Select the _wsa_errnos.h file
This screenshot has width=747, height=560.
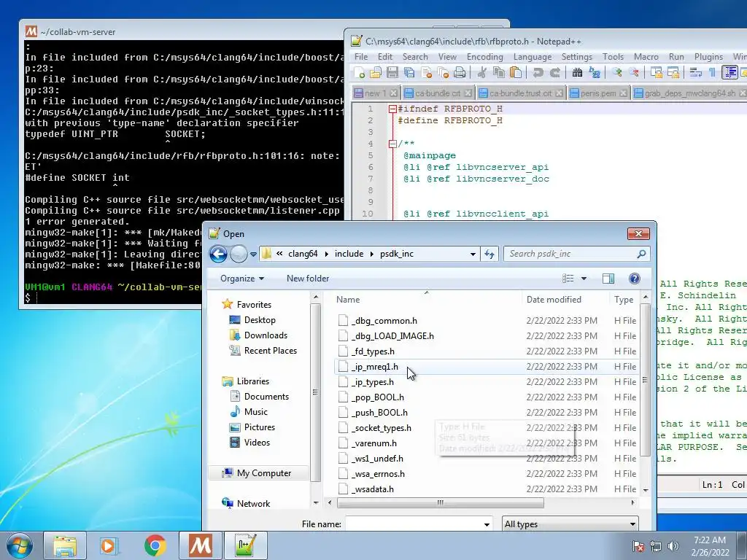[378, 474]
